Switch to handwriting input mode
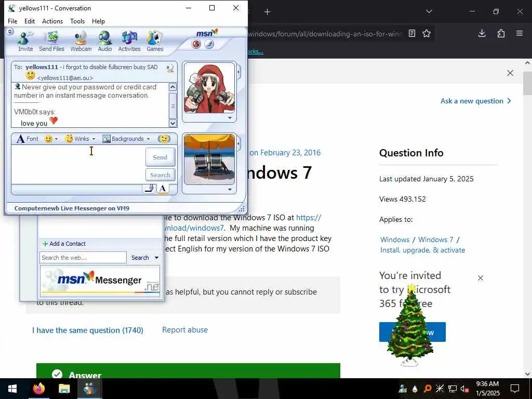The image size is (532, 399). (149, 188)
